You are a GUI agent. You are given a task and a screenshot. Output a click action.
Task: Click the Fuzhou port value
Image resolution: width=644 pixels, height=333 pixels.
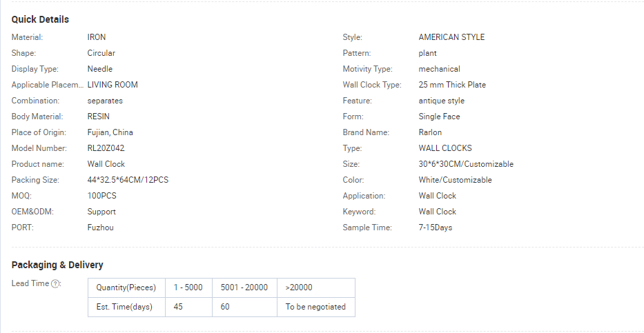[100, 228]
